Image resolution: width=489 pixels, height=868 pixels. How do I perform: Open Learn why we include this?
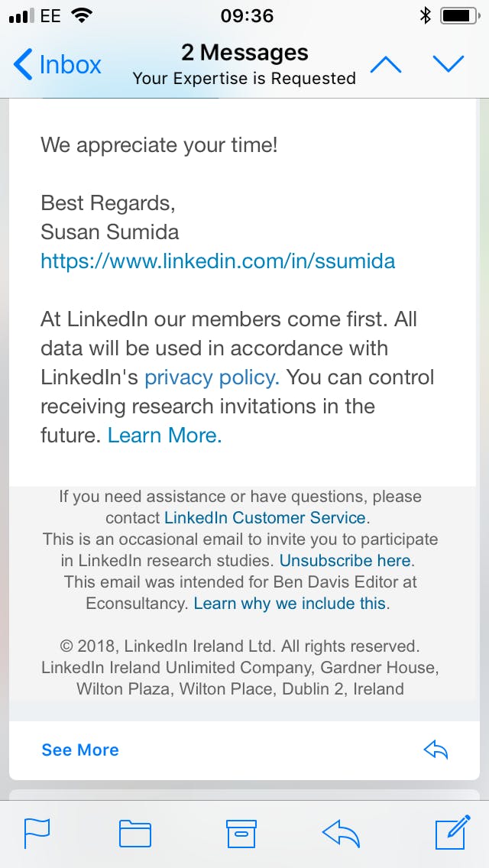[290, 603]
